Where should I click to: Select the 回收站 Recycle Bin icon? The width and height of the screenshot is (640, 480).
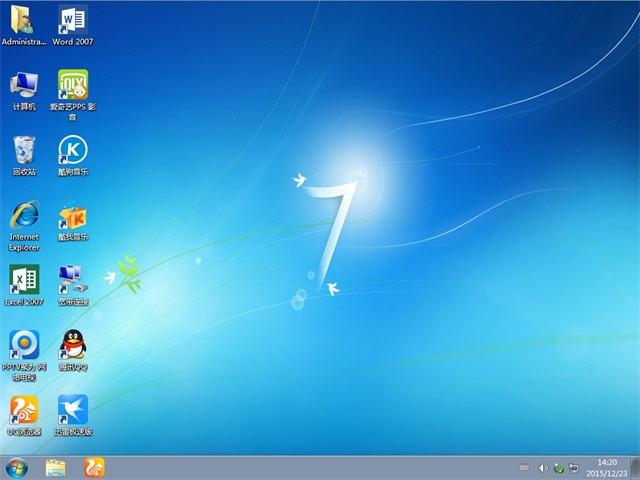24,156
